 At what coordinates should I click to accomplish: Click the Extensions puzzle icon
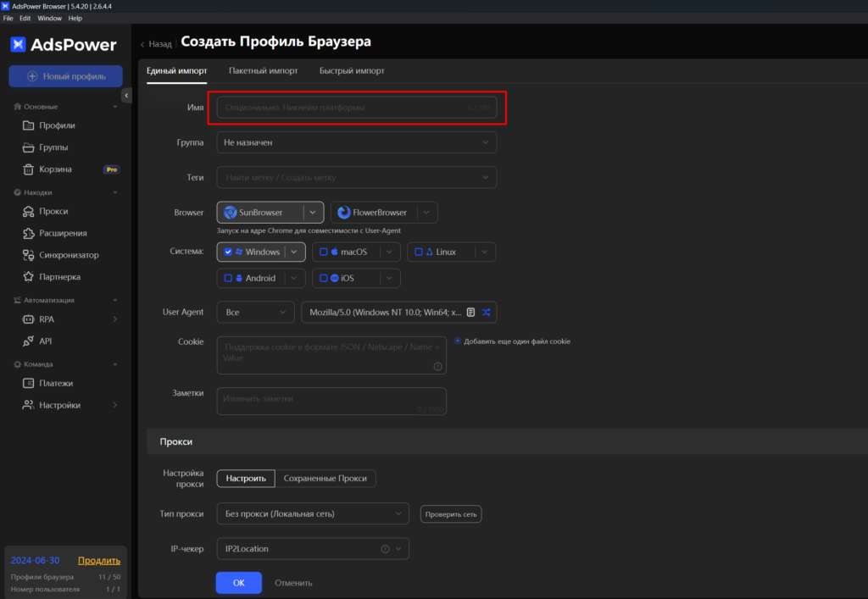coord(28,233)
